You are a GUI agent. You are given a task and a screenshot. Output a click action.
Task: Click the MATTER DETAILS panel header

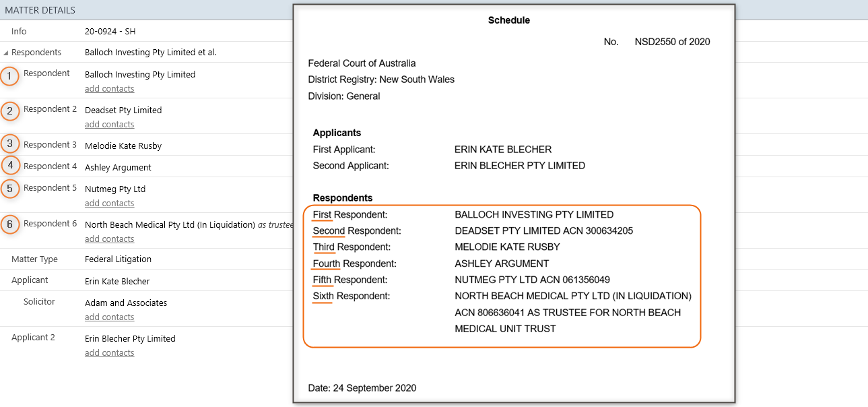[x=40, y=10]
